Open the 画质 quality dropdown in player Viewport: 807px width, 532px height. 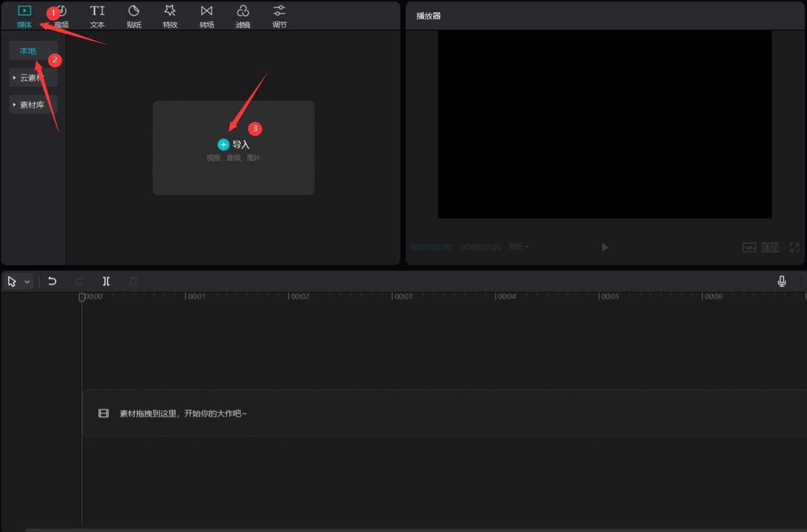(519, 247)
